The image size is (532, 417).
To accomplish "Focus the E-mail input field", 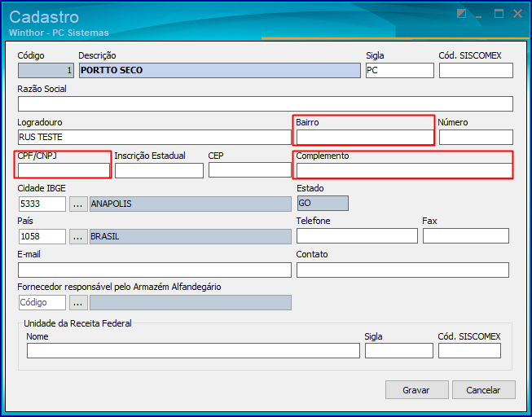I will (154, 270).
